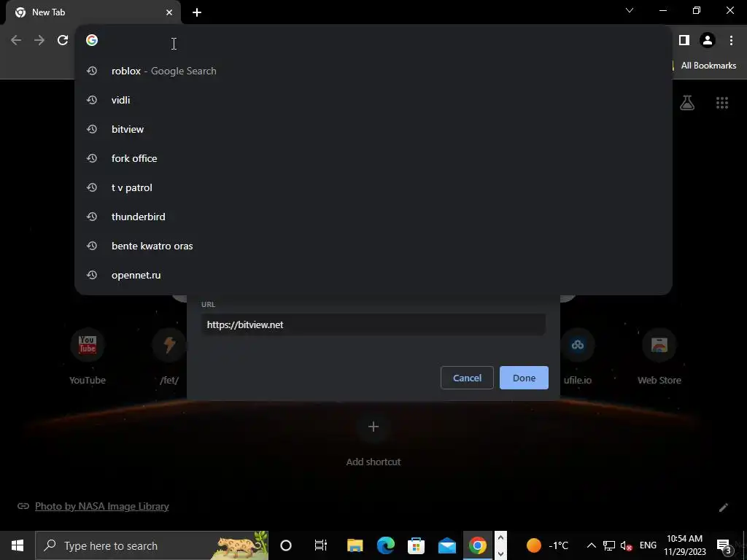Open the Chrome three-dot menu
Image resolution: width=747 pixels, height=560 pixels.
coord(731,41)
